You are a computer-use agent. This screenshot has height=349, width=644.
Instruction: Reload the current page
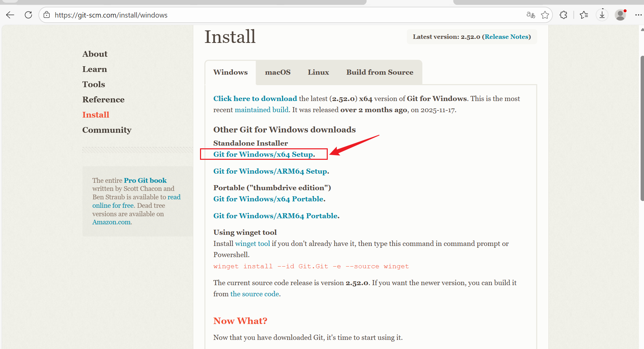point(28,15)
